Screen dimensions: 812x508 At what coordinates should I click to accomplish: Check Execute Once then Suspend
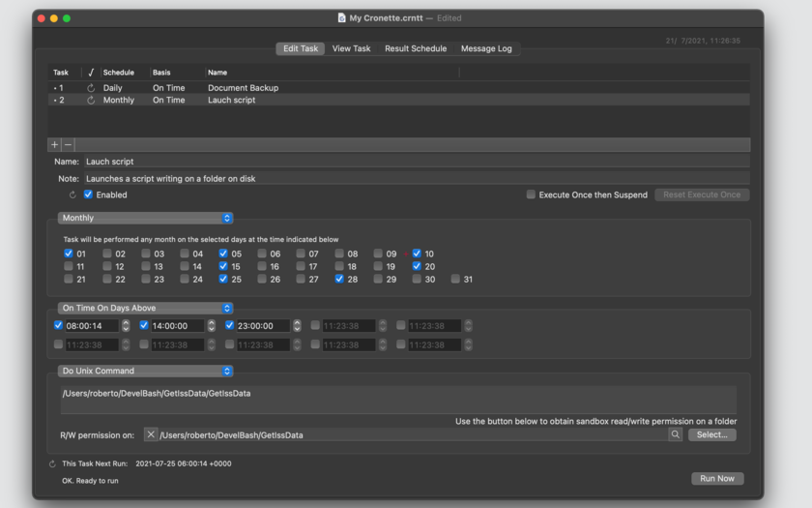(531, 194)
